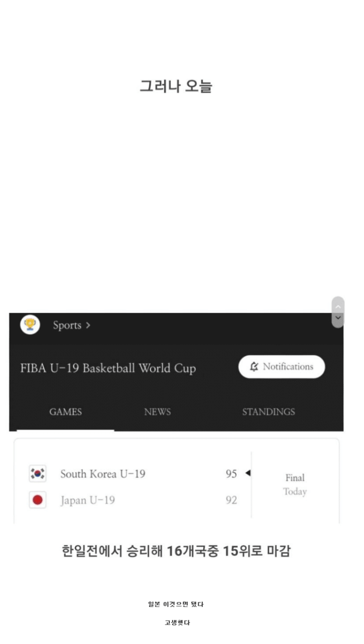Click Japan's score of 92
Image resolution: width=364 pixels, height=644 pixels.
tap(231, 501)
